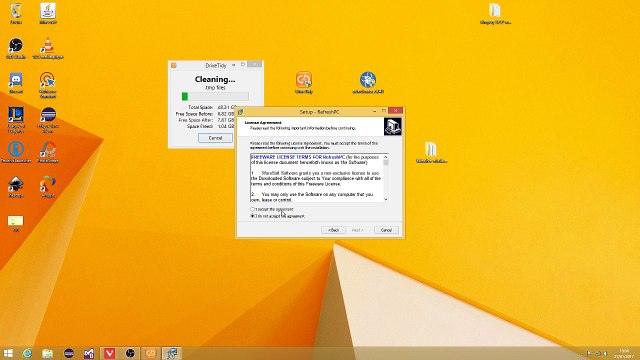This screenshot has width=640, height=360.
Task: Open the Java file icon on desktop
Action: point(48,13)
